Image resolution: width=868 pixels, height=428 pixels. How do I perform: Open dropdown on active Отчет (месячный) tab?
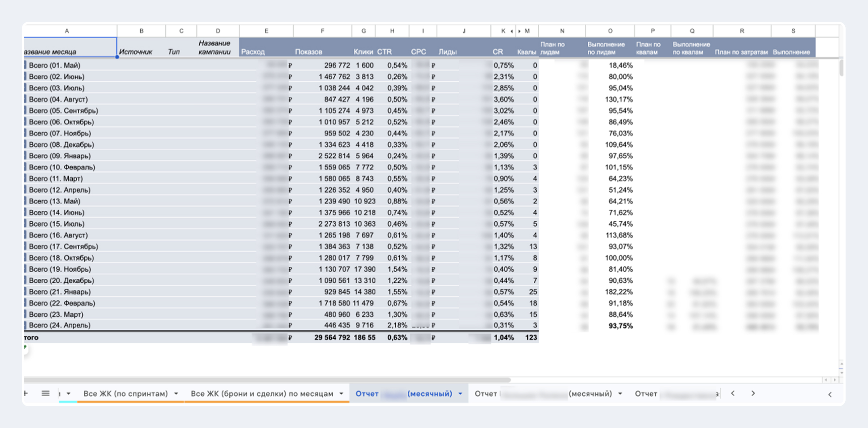[x=460, y=394]
